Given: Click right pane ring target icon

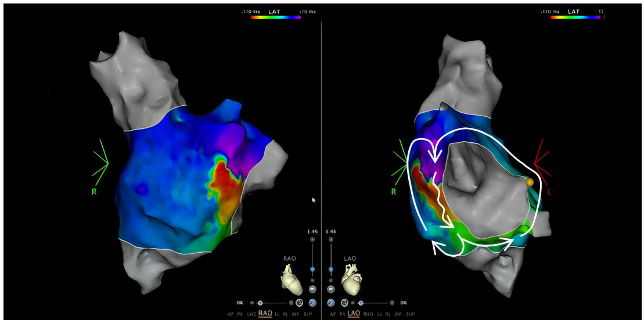Looking at the screenshot, I should [x=344, y=303].
